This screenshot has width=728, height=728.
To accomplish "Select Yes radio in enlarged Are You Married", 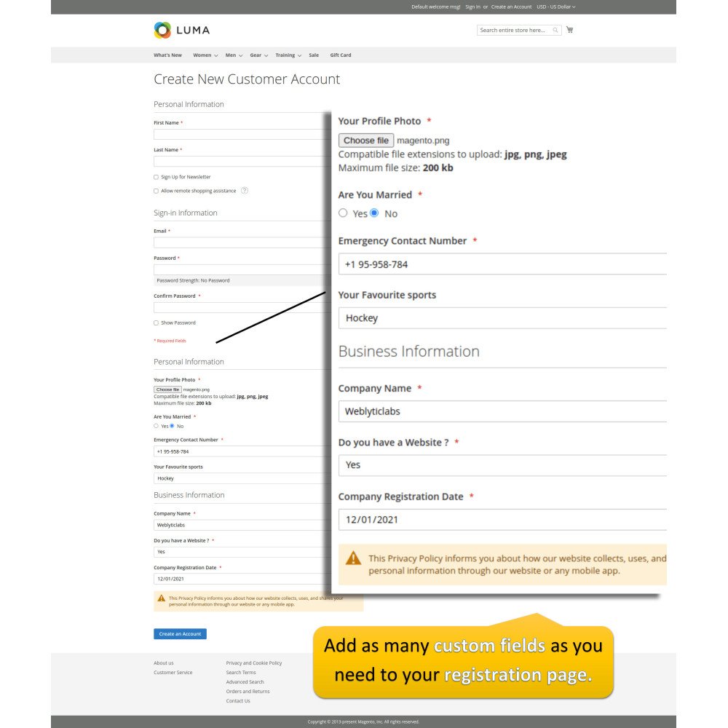I will click(x=343, y=213).
